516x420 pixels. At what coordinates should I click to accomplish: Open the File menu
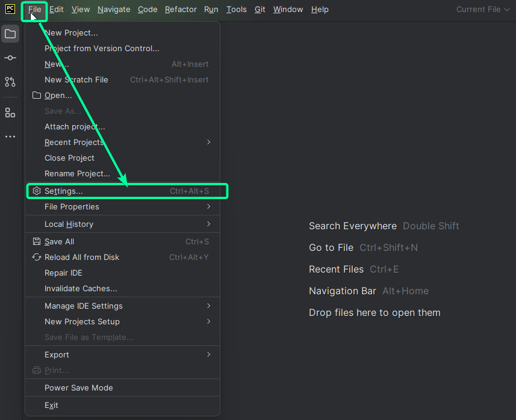click(x=34, y=10)
